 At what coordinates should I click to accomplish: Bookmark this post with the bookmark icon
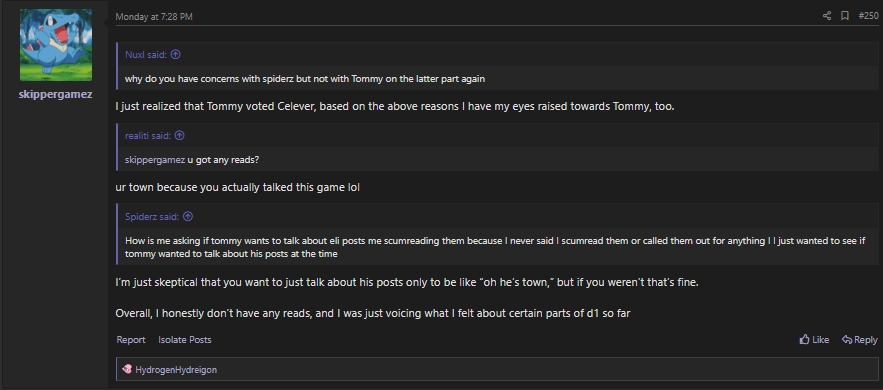tap(845, 16)
